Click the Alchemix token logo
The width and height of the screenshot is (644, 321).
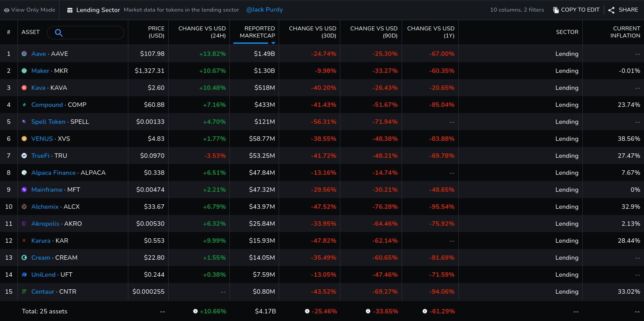pyautogui.click(x=24, y=207)
